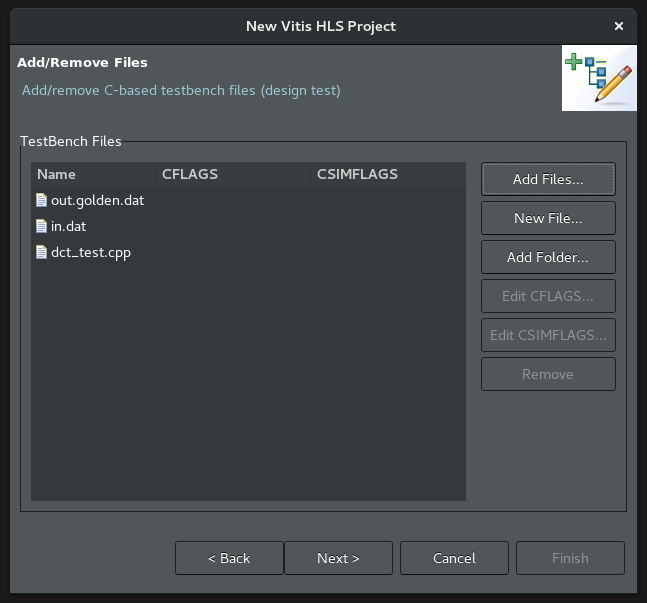Viewport: 647px width, 603px height.
Task: Click the wizard banner icon with pencil
Action: point(599,79)
